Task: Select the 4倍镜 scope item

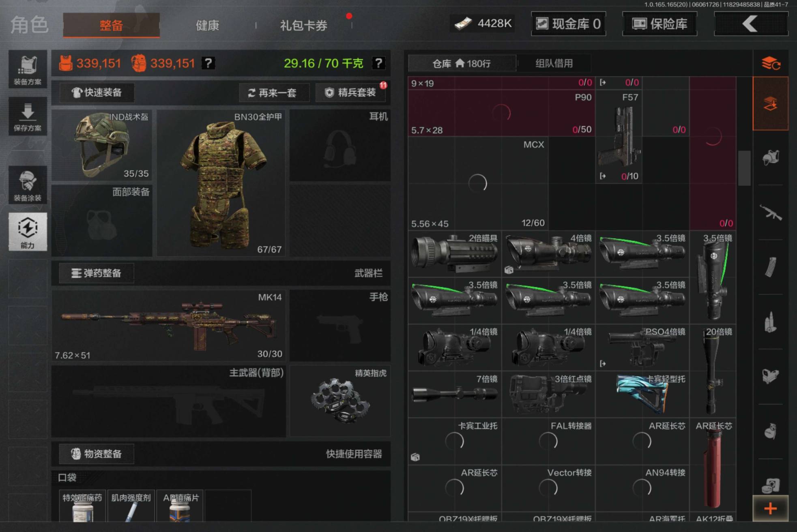Action: click(548, 254)
